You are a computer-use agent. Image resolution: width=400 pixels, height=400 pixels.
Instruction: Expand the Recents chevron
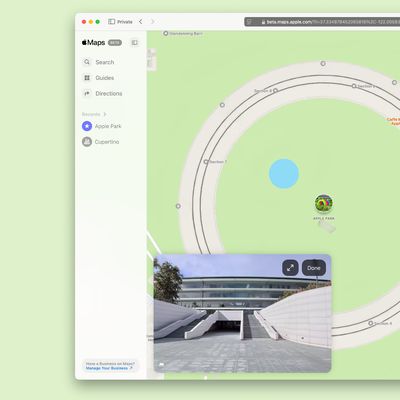pyautogui.click(x=105, y=114)
